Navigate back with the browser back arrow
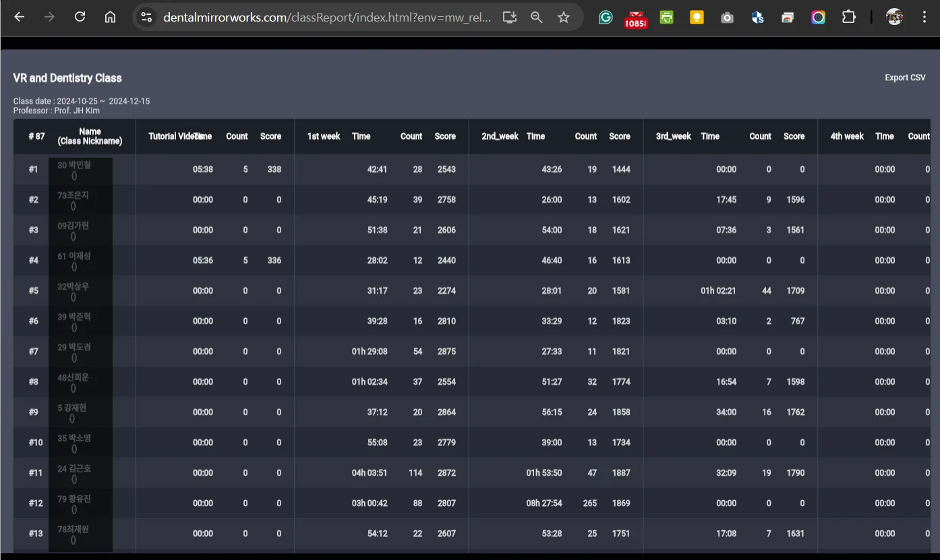Screen dimensions: 940x560 click(x=19, y=17)
